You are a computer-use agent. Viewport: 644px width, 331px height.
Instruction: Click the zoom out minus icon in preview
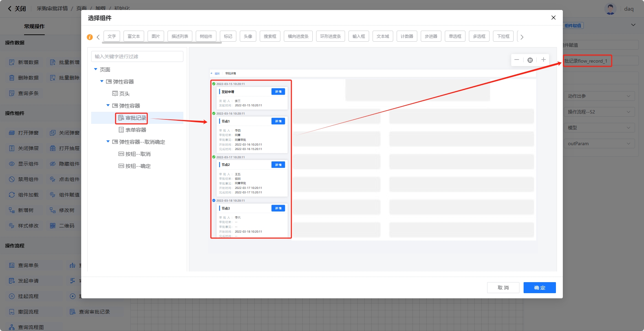click(516, 60)
